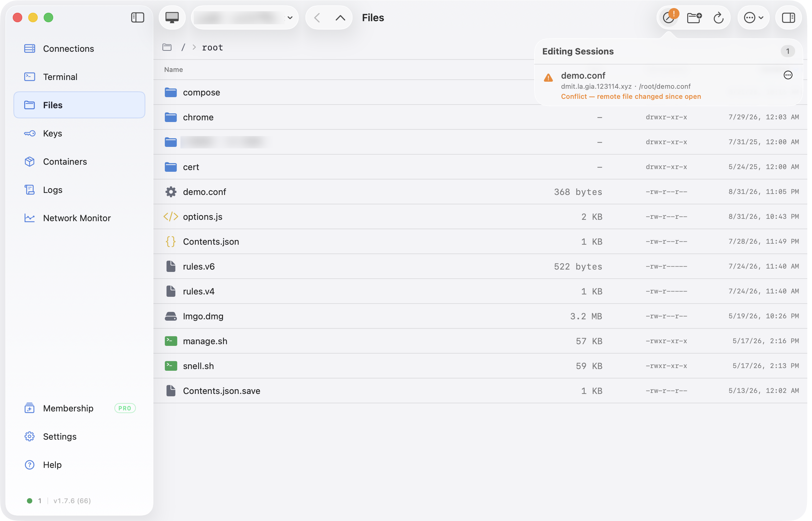Open Terminal in the sidebar
This screenshot has width=812, height=521.
pyautogui.click(x=79, y=77)
